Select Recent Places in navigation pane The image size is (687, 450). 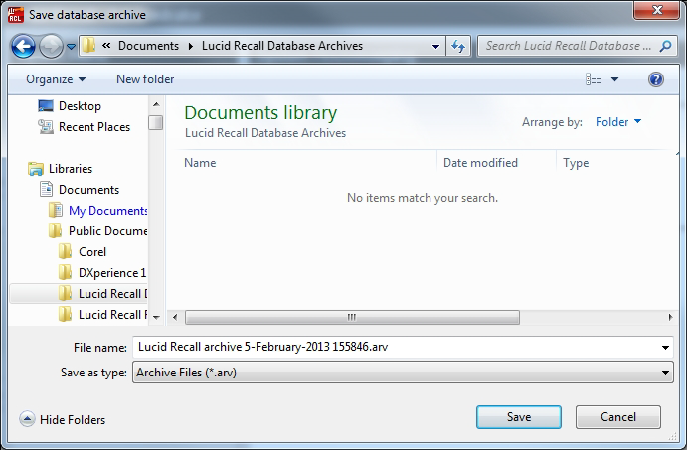pyautogui.click(x=94, y=127)
